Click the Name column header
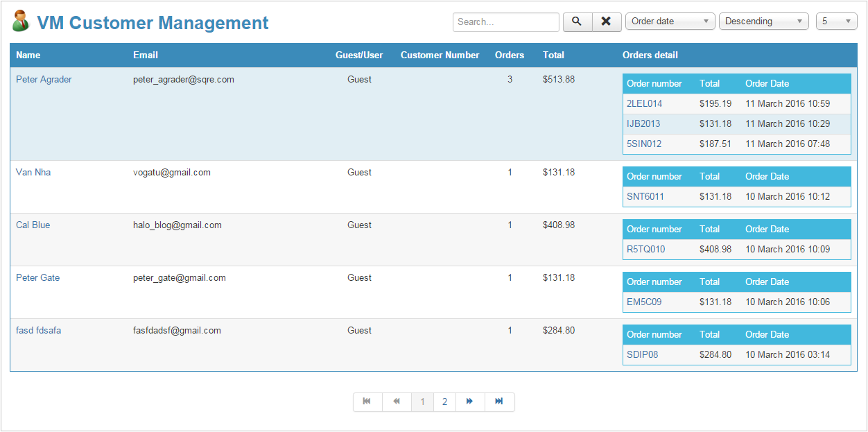 pyautogui.click(x=28, y=55)
